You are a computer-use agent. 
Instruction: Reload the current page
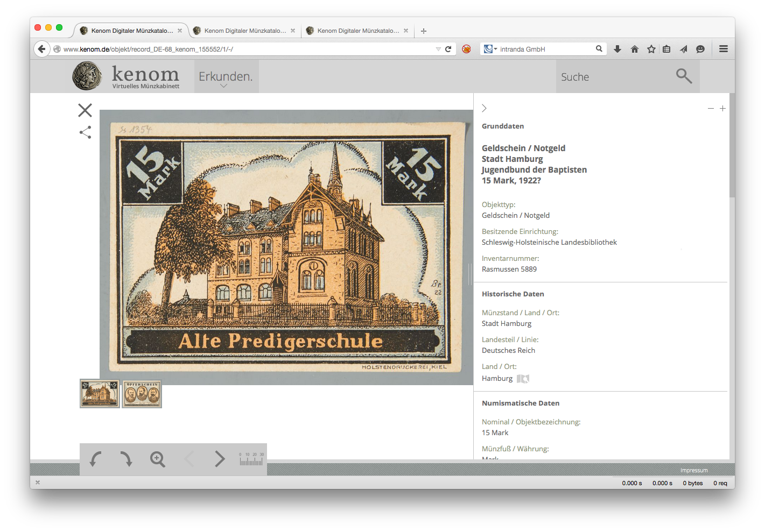point(448,49)
